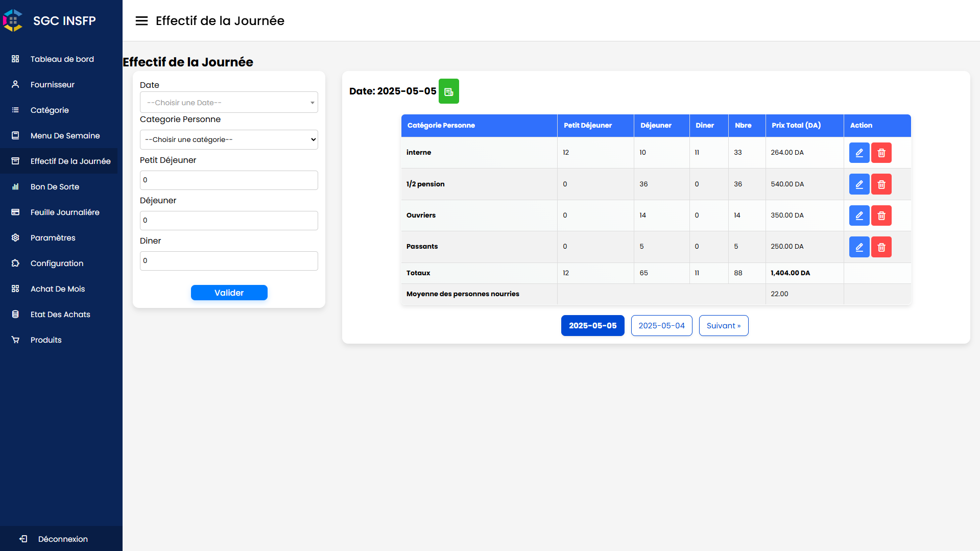Edit the interne row

coord(859,153)
